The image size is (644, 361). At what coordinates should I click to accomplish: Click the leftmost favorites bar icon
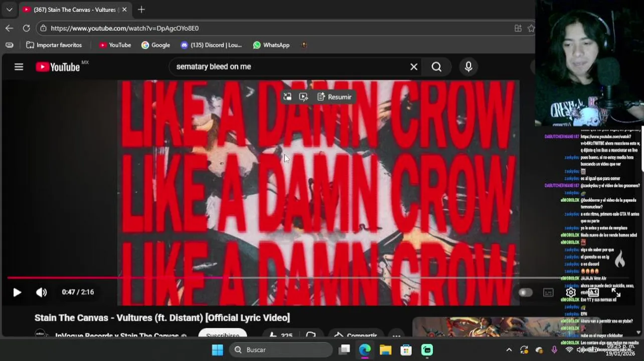click(9, 45)
